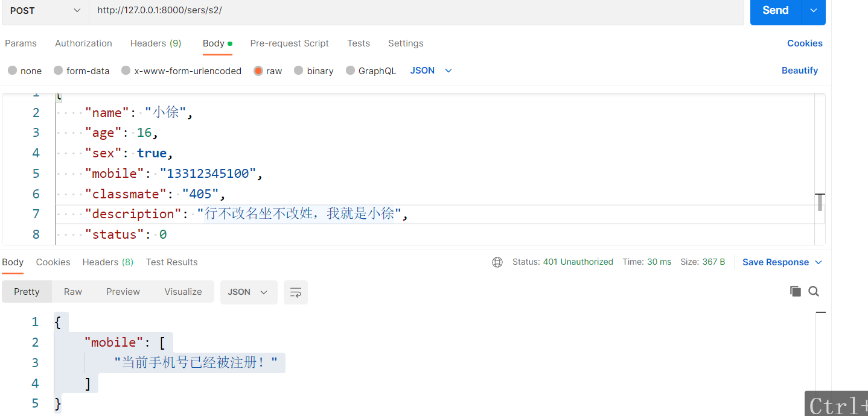Switch response view to Raw
The height and width of the screenshot is (416, 868).
coord(73,292)
